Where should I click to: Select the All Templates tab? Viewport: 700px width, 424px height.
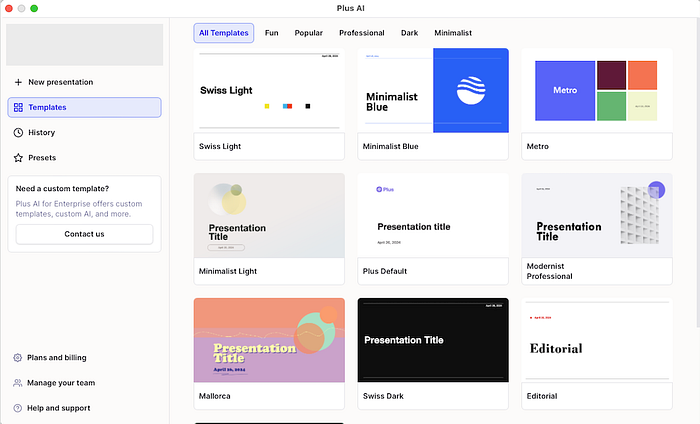coord(224,33)
